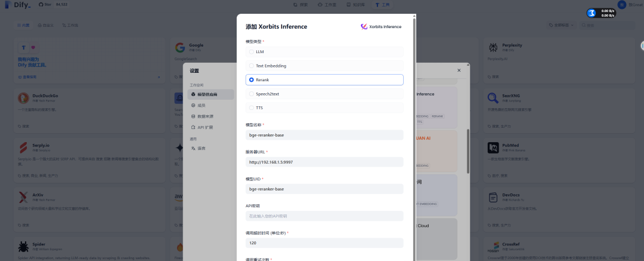Open the ArXiv tool icon
Screen dimensions: 644x261
23,198
